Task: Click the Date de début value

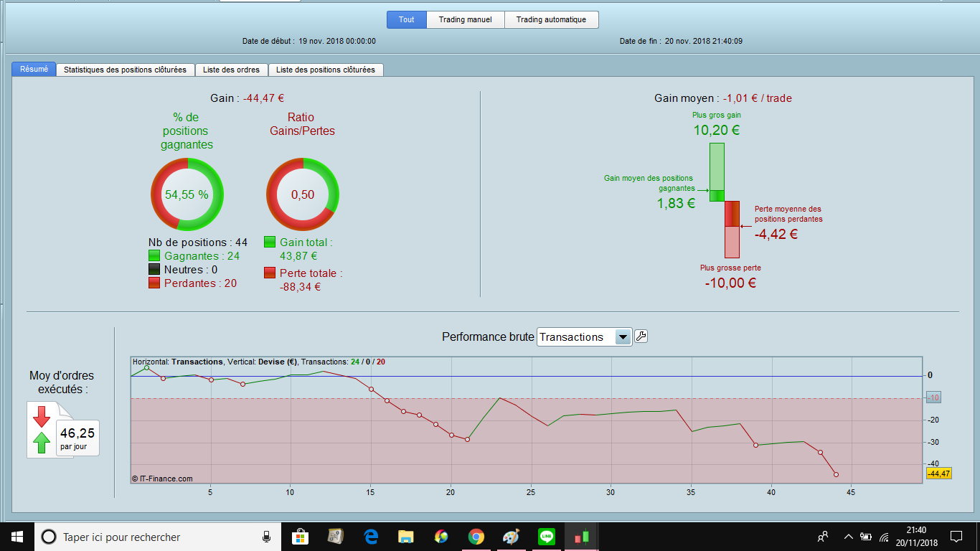Action: tap(337, 41)
